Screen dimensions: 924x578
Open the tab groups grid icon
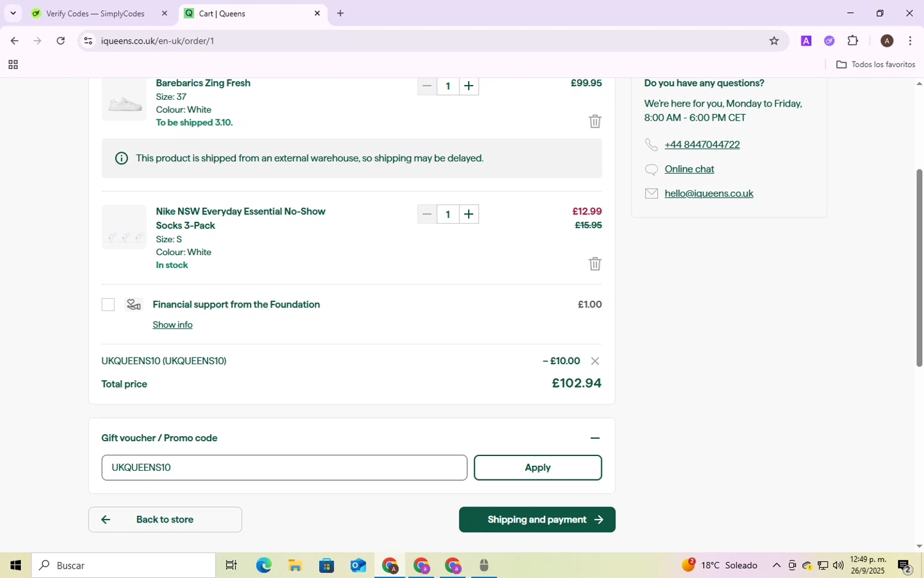(x=13, y=65)
